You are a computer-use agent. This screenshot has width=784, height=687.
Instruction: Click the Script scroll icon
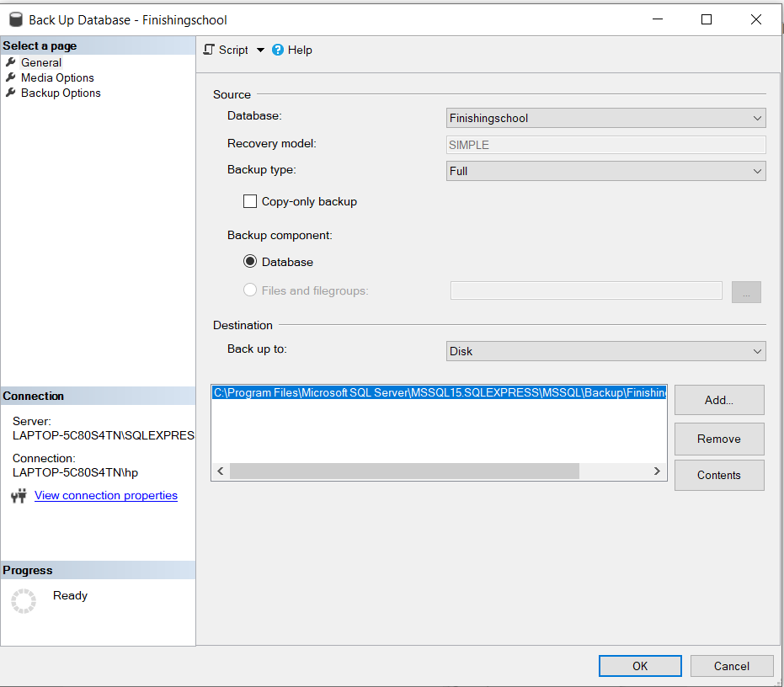click(x=209, y=50)
